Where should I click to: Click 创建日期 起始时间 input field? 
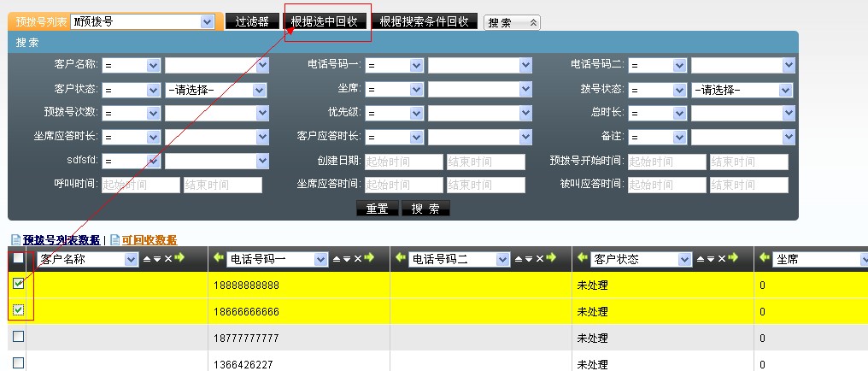coord(402,162)
